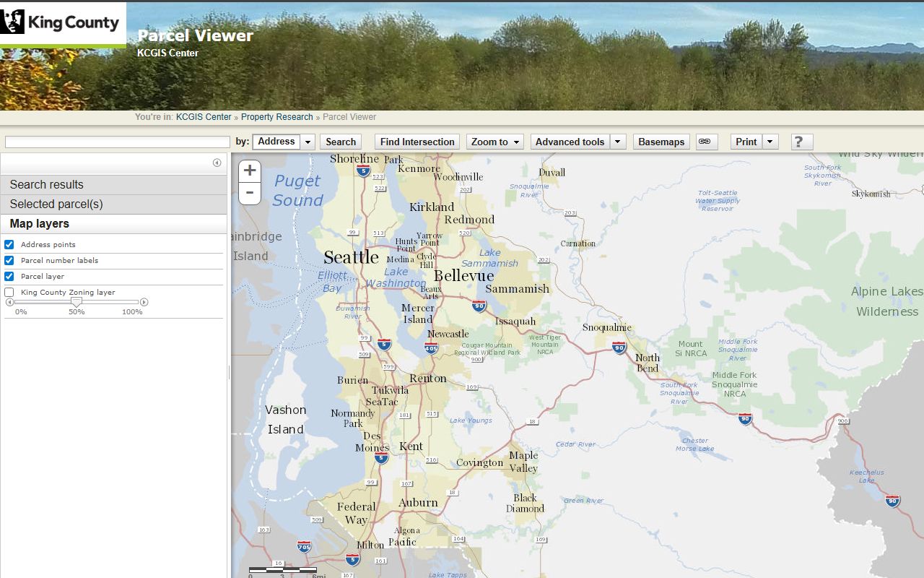Image resolution: width=924 pixels, height=578 pixels.
Task: Collapse the side panel with arrow icon
Action: pos(217,163)
